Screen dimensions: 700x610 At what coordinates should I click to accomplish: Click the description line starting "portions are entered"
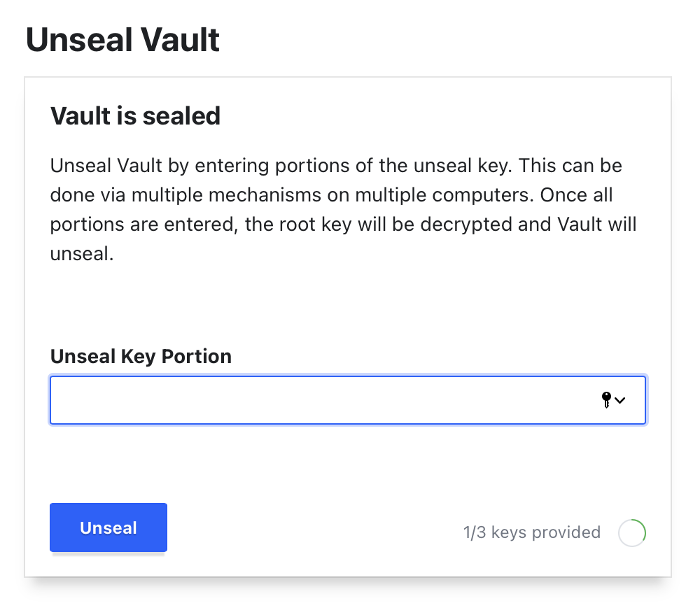click(343, 225)
